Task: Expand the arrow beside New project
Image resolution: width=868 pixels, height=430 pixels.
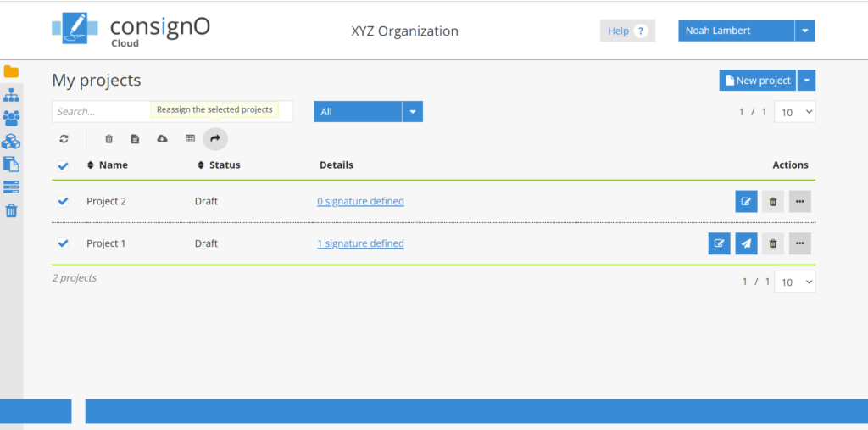Action: point(806,81)
